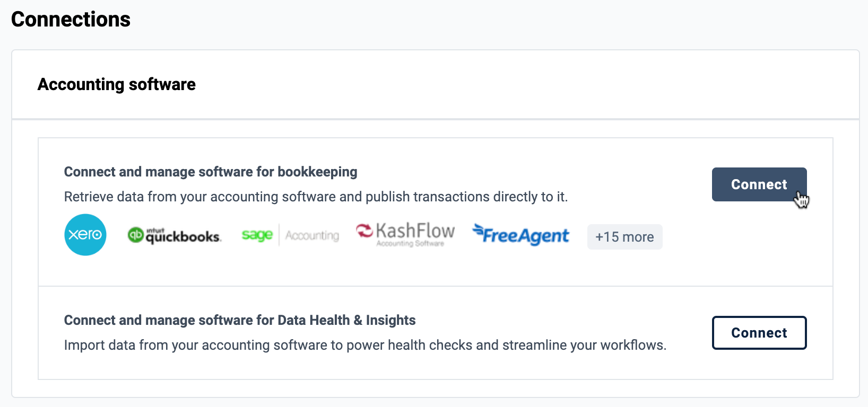Click the Data Health & Insights title
868x407 pixels.
point(240,320)
